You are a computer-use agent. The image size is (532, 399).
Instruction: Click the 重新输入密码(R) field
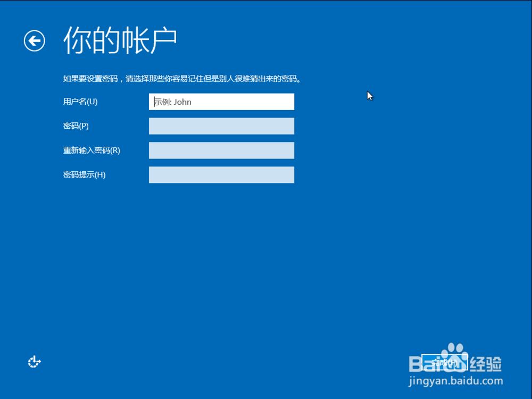pos(221,150)
